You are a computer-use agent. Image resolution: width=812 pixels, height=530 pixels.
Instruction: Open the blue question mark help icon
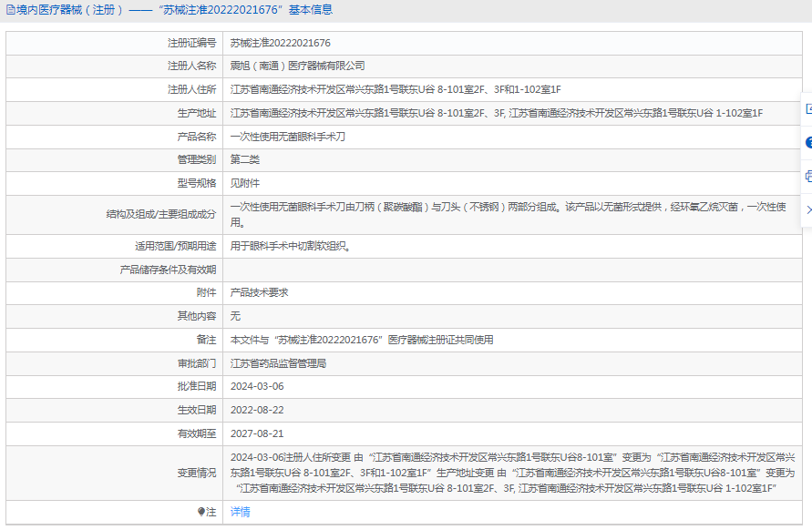(808, 143)
